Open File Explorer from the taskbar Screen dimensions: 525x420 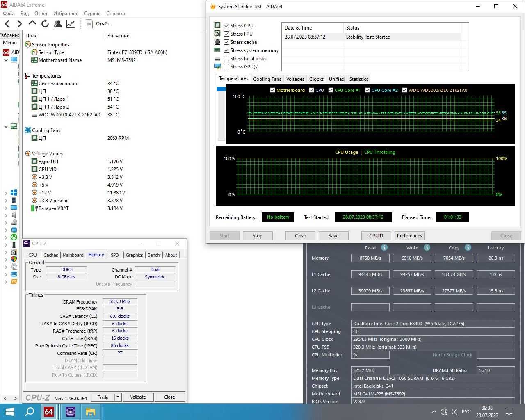(x=91, y=411)
